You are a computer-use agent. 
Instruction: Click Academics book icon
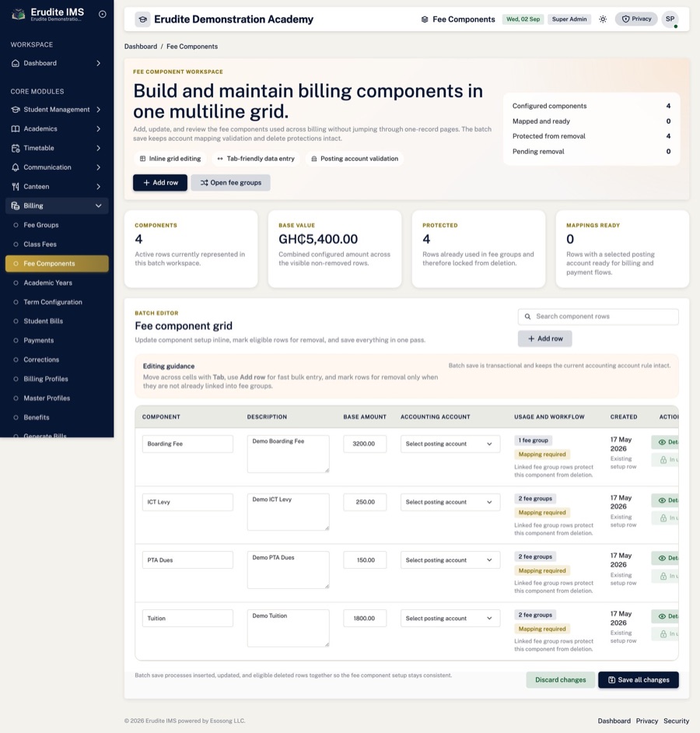click(x=16, y=128)
